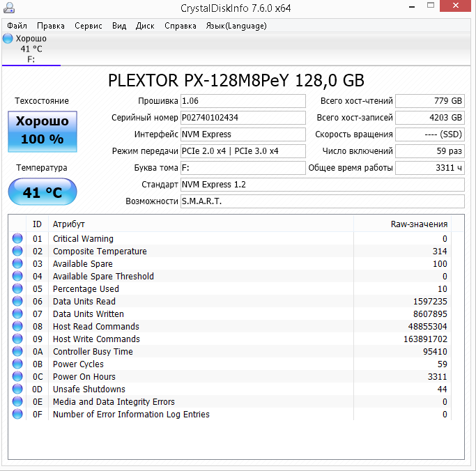Viewport: 476px width, 471px height.
Task: Click the Стандарт field NVM Express 1.2
Action: (x=323, y=184)
